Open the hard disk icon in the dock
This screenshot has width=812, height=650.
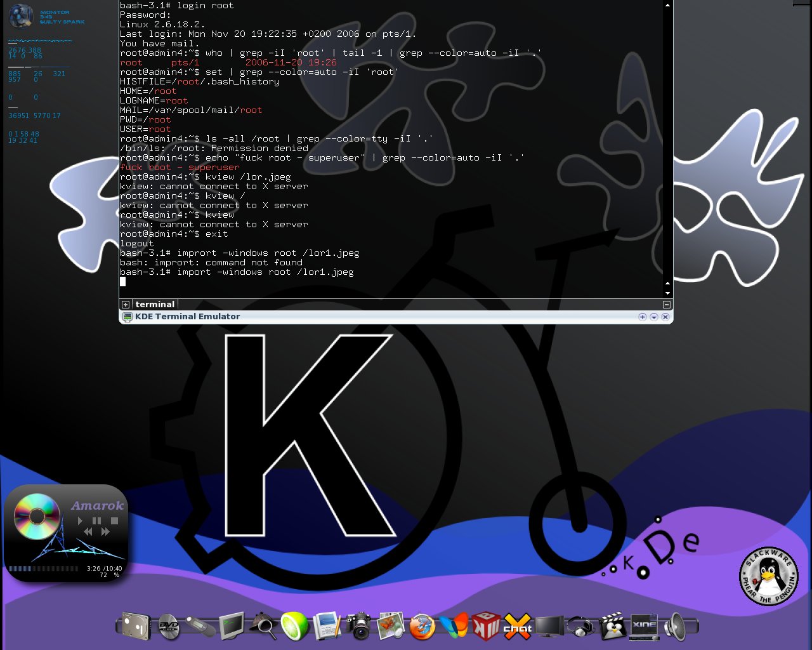click(x=135, y=627)
